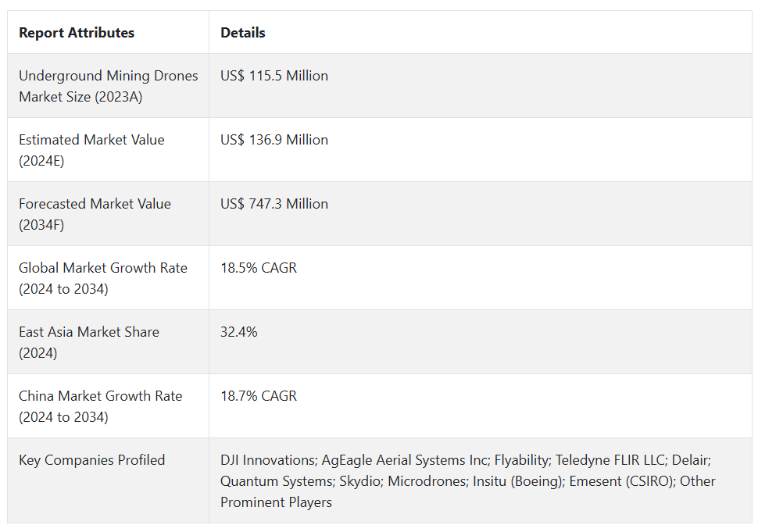The width and height of the screenshot is (758, 532).
Task: Click the Report Attributes header cell
Action: (77, 33)
